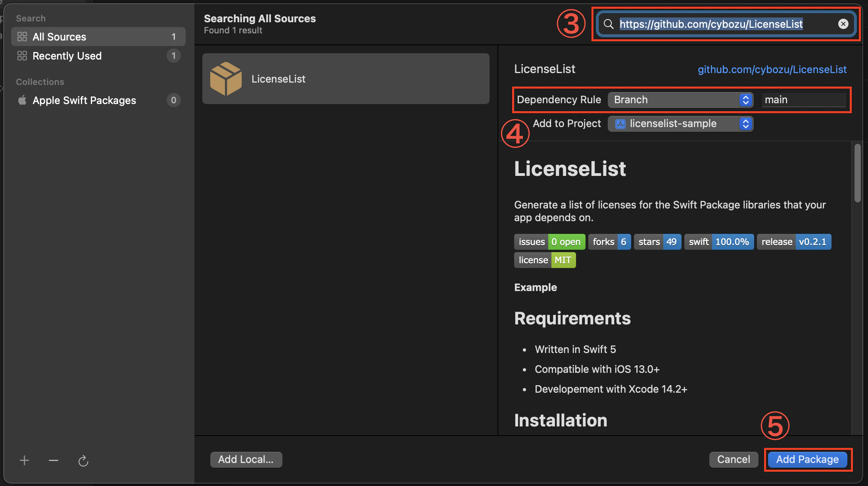Click the 'Dependency Rule' label
The height and width of the screenshot is (486, 868).
[559, 100]
